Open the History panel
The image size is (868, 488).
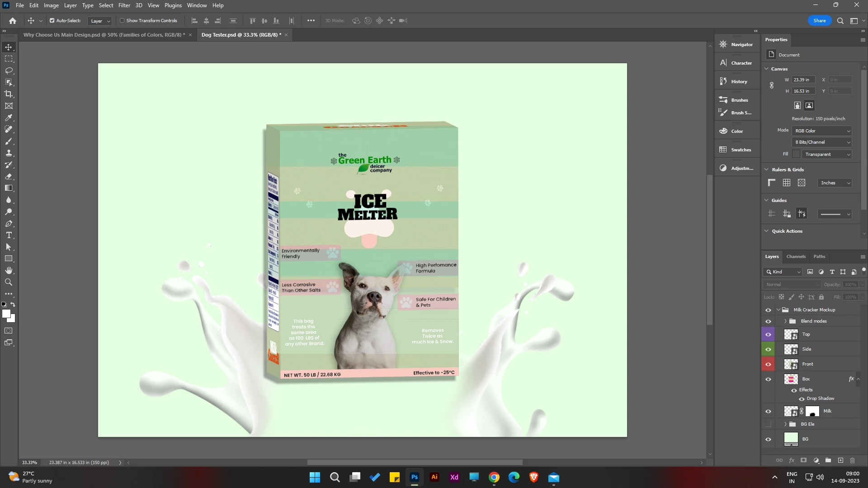click(739, 81)
